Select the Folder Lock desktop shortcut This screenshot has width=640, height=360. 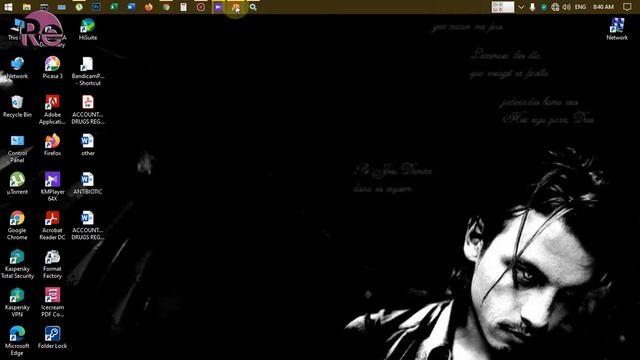[52, 338]
